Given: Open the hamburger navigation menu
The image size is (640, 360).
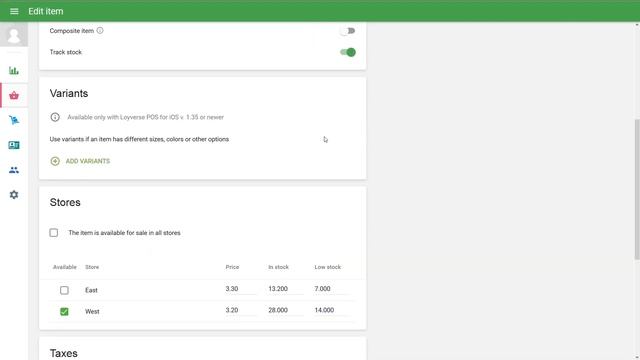Looking at the screenshot, I should (14, 11).
